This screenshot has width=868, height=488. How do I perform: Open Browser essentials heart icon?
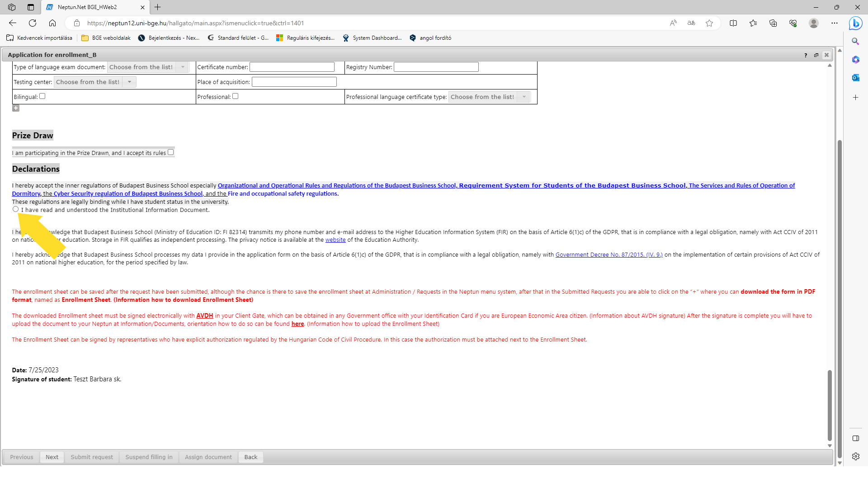coord(793,23)
